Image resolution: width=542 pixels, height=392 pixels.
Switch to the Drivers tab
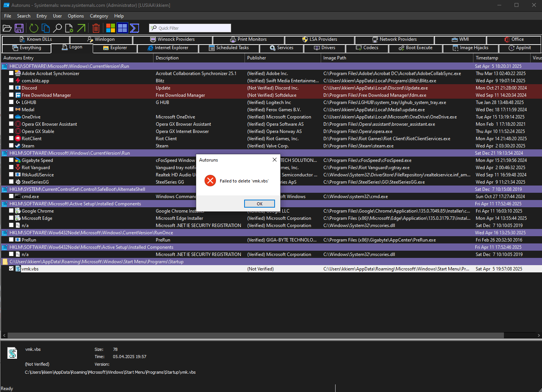(325, 48)
